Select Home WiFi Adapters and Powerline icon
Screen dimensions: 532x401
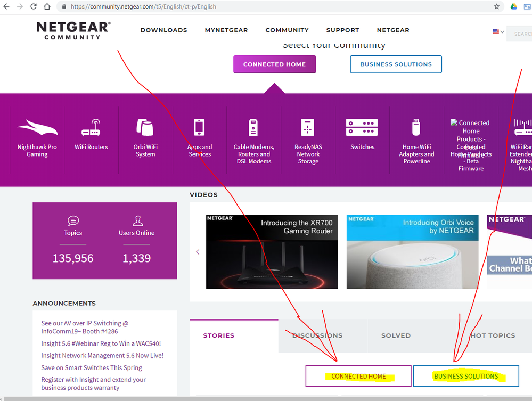coord(416,128)
